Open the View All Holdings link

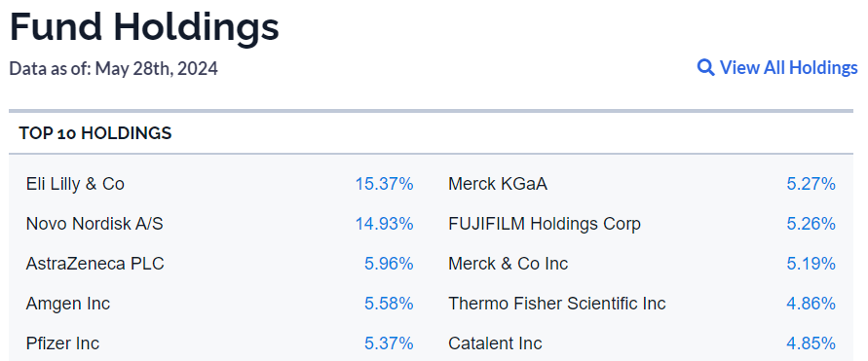pyautogui.click(x=777, y=67)
